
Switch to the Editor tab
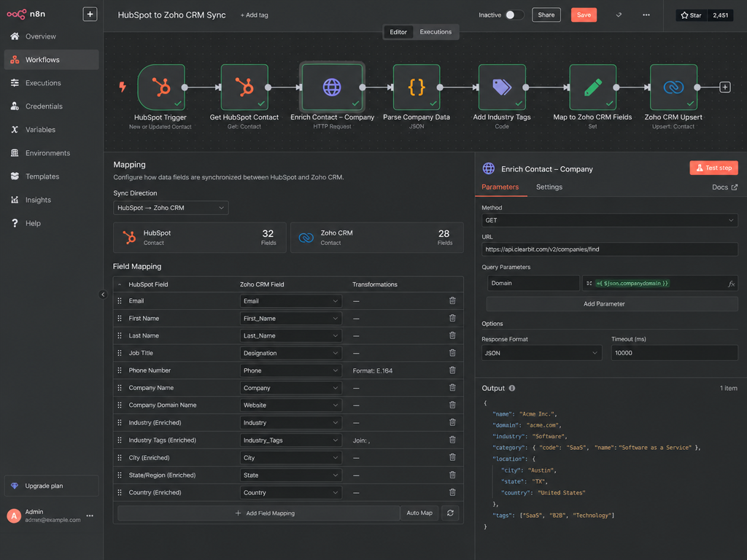tap(398, 32)
